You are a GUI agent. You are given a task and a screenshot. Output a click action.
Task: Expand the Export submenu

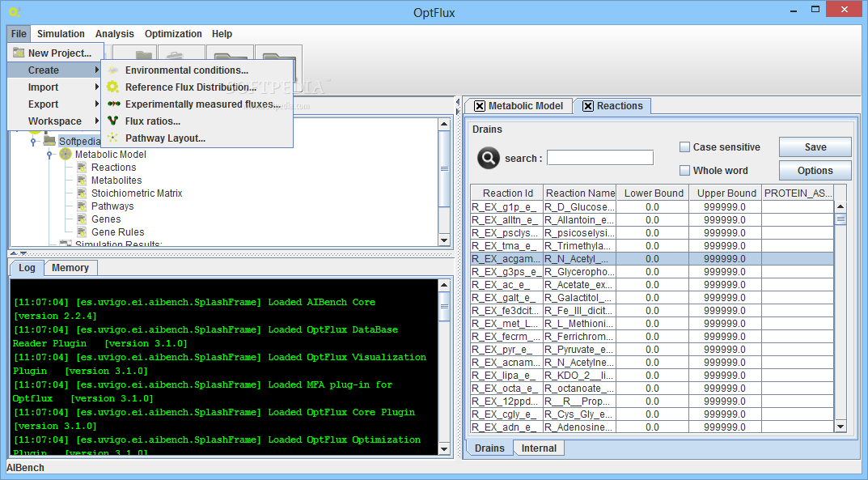click(x=55, y=104)
